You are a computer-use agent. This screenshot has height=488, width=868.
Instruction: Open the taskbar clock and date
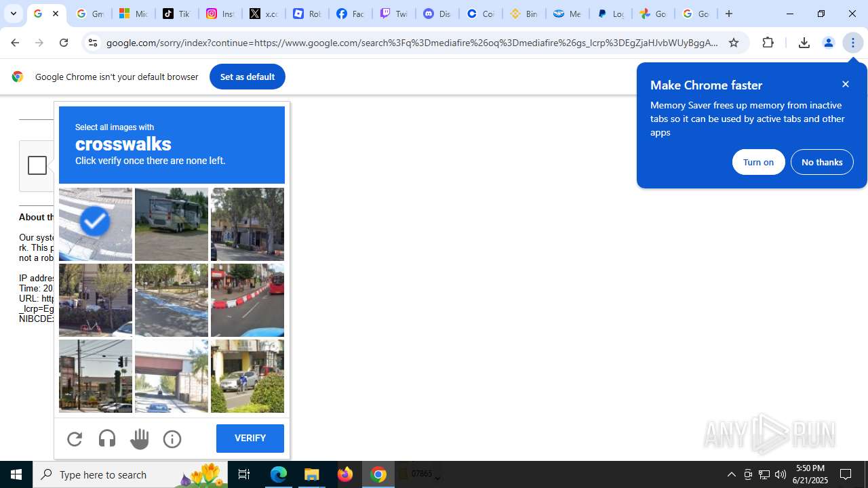point(811,474)
